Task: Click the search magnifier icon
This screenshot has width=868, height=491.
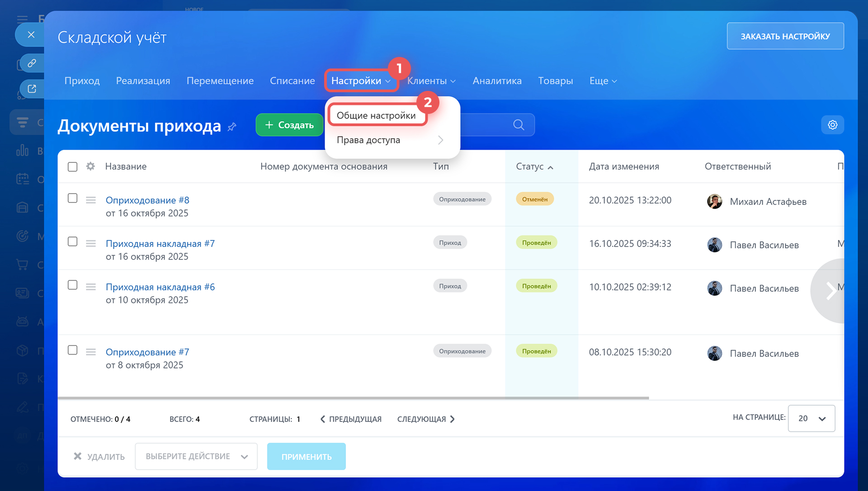Action: (519, 125)
